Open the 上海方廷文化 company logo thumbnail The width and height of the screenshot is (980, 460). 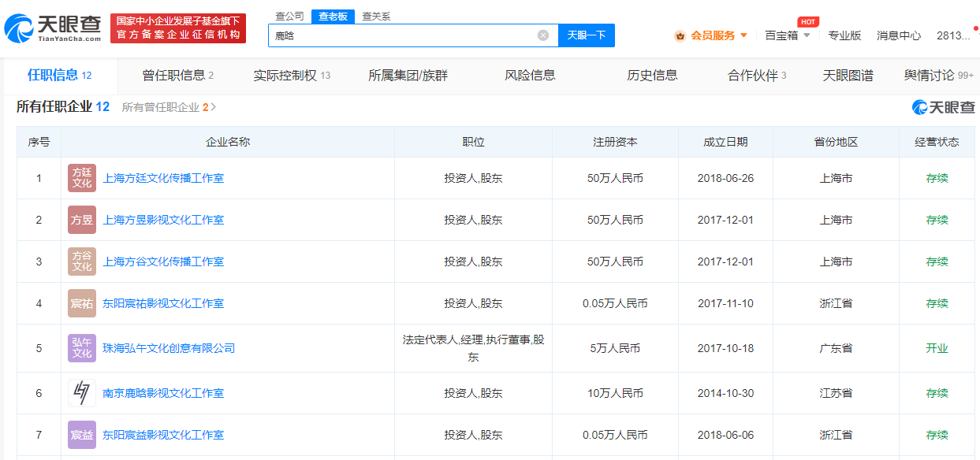point(82,178)
